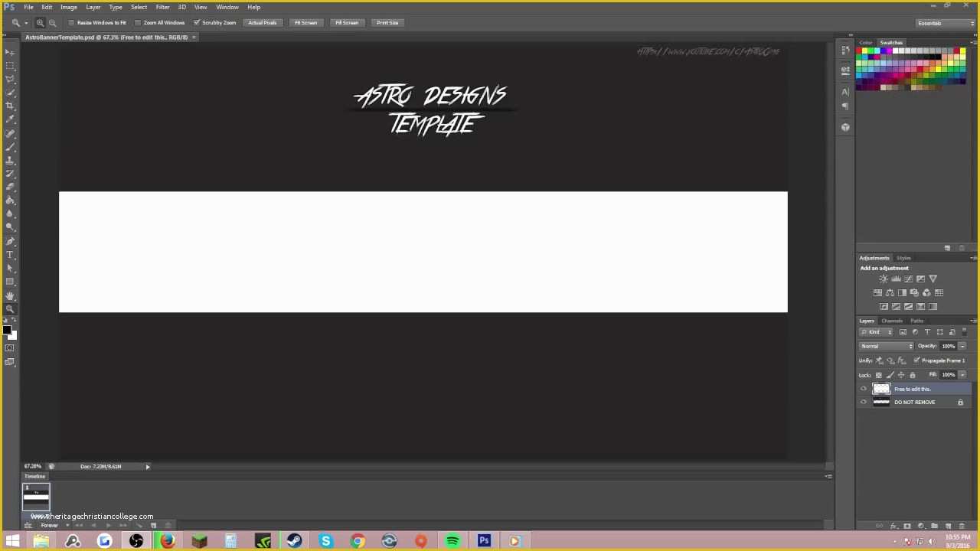
Task: Toggle layer filtering switch
Action: pyautogui.click(x=964, y=332)
